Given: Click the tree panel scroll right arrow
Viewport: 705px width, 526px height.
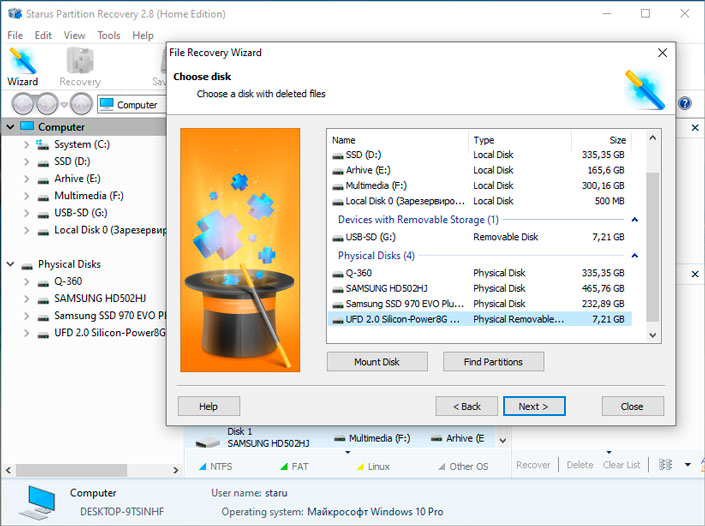Looking at the screenshot, I should [176, 470].
